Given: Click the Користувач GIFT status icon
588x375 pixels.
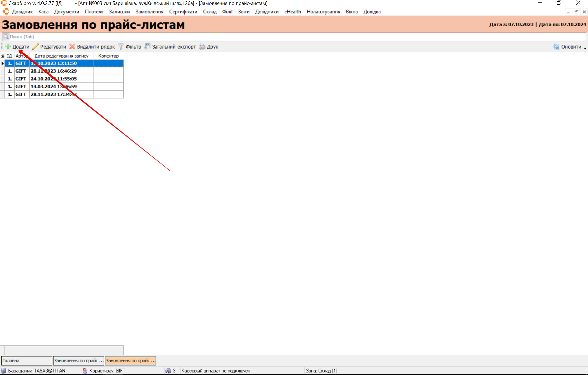Looking at the screenshot, I should [85, 371].
